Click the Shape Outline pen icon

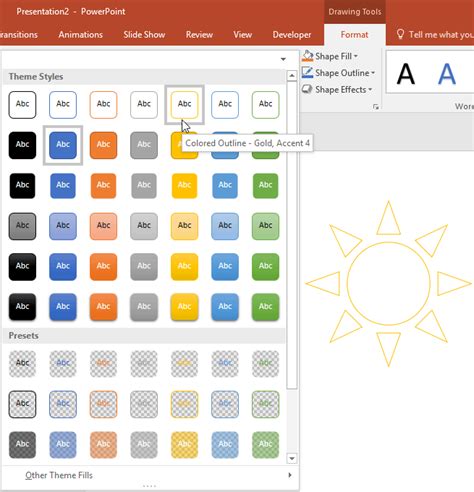pos(307,72)
